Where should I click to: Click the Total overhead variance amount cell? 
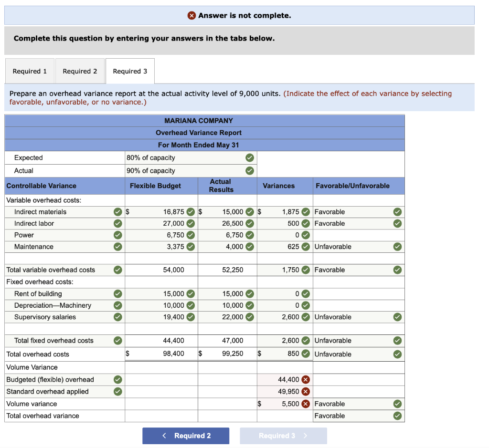point(285,416)
